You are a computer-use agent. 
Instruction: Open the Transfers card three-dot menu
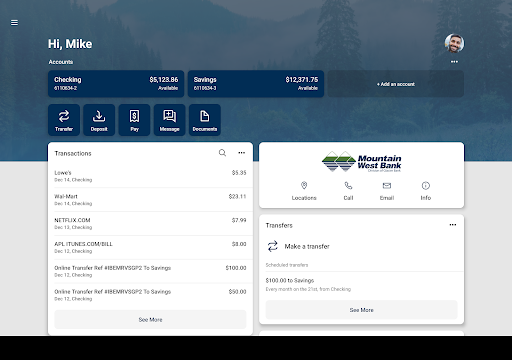coord(453,225)
